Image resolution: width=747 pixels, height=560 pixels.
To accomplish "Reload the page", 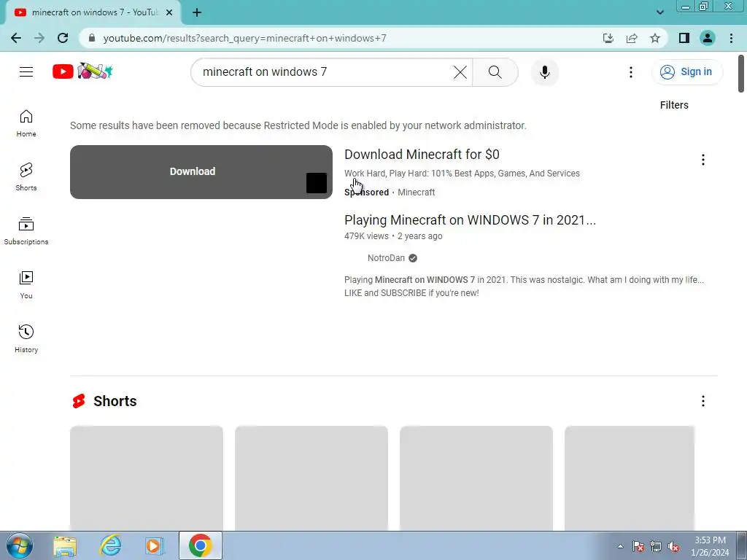I will click(x=63, y=38).
